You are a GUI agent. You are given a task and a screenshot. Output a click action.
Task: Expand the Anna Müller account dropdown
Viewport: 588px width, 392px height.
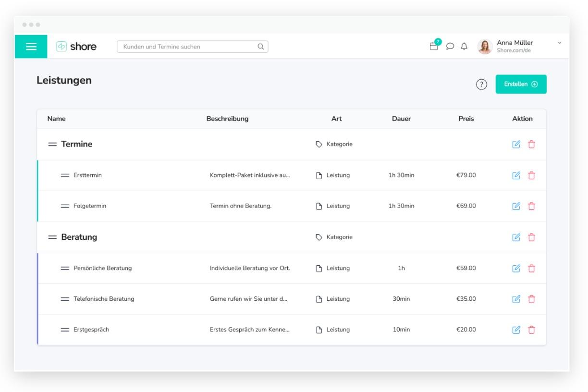click(x=559, y=43)
